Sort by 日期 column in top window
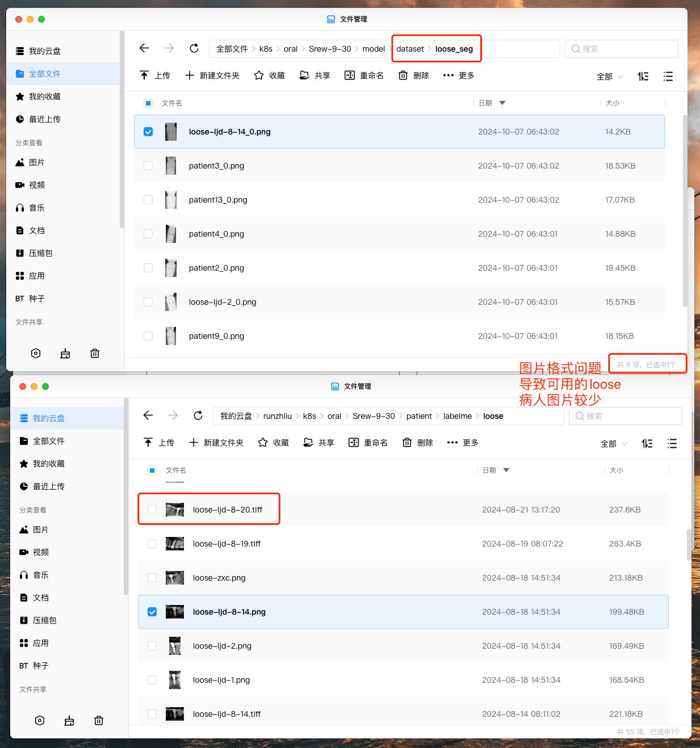Screen dimensions: 700x748 [492, 103]
